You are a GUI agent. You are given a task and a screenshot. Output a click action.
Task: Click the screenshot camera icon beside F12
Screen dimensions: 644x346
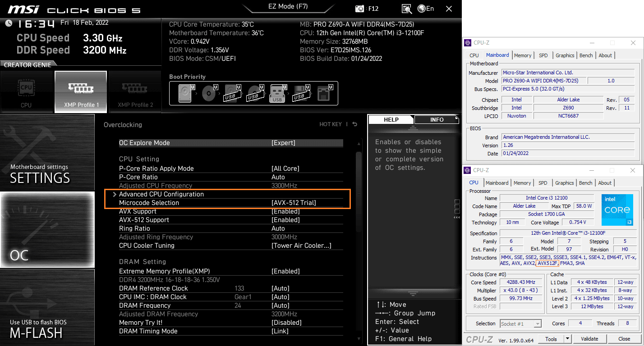pyautogui.click(x=359, y=9)
